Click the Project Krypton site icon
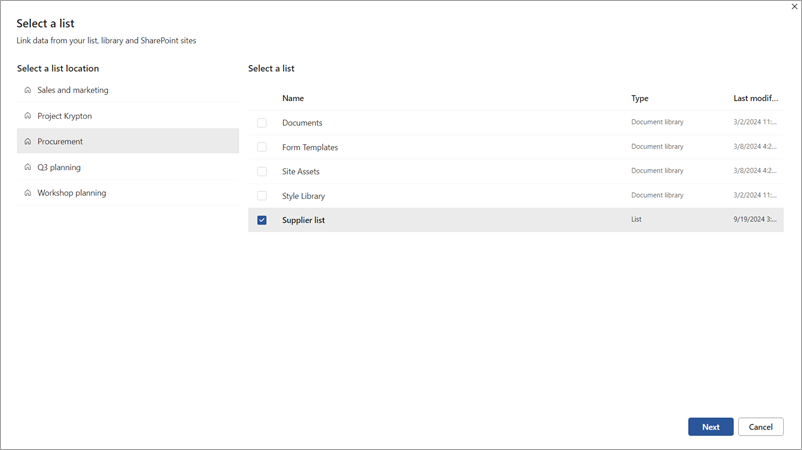 [28, 116]
